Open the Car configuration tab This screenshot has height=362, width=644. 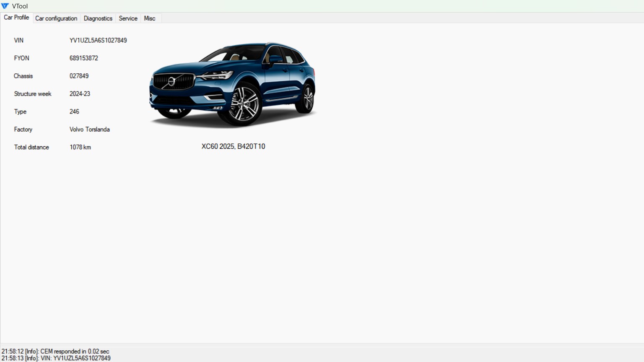coord(56,18)
